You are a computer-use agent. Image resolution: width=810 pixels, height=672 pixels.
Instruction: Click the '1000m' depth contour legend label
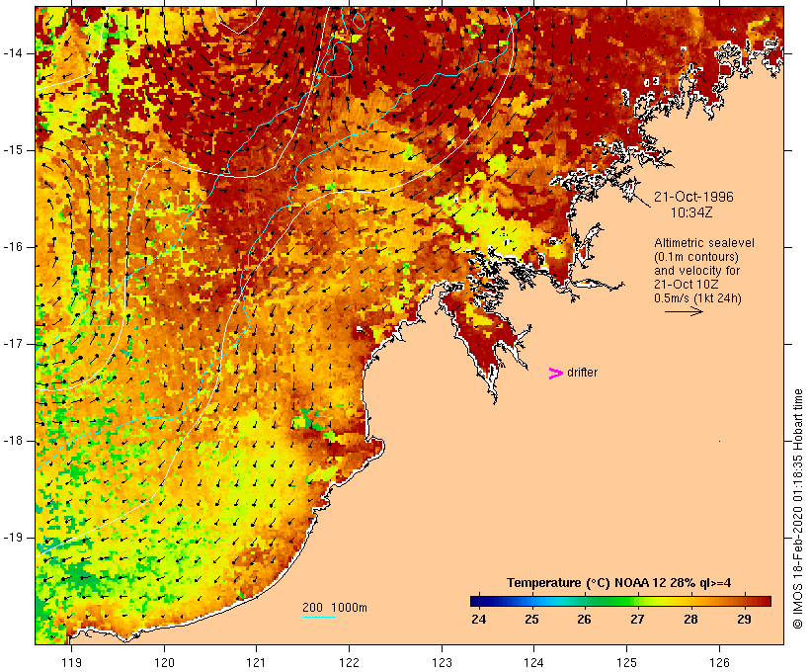(x=350, y=608)
